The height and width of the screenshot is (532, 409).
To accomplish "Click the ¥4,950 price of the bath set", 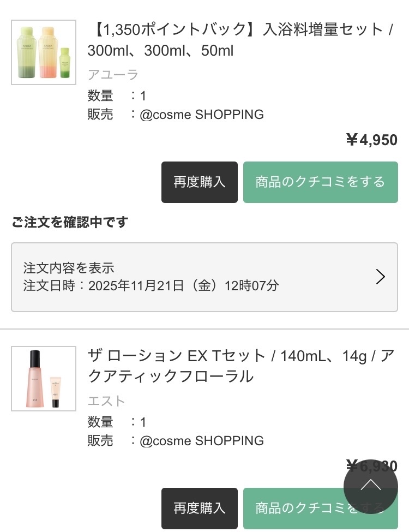I will pyautogui.click(x=372, y=140).
